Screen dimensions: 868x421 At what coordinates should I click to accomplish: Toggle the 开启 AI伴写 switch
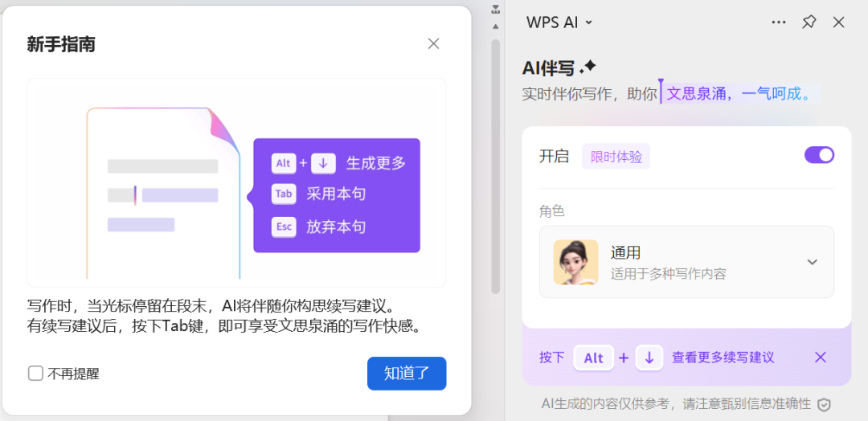click(x=819, y=155)
